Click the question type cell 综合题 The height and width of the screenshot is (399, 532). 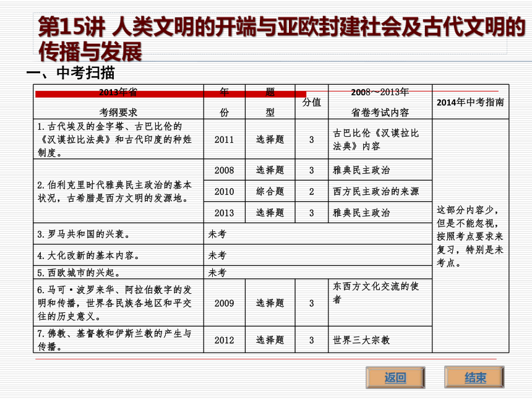pos(270,191)
